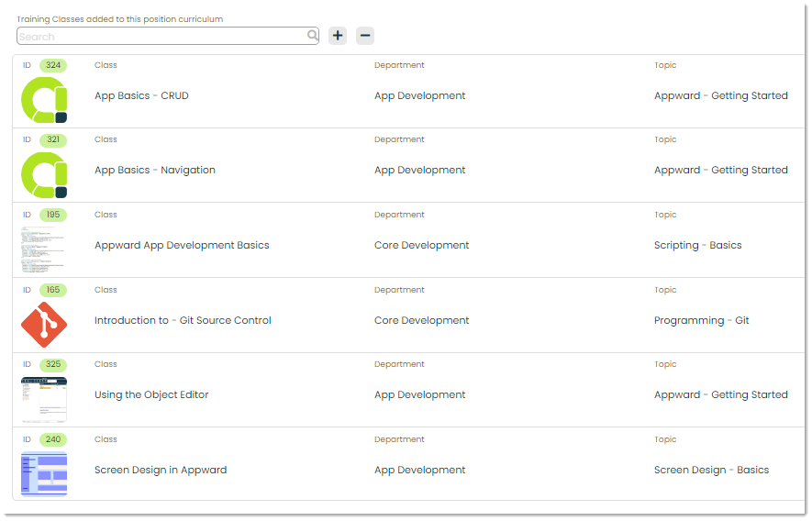Viewport: 812px width, 521px height.
Task: Click App Development department in CRUD row
Action: 420,95
